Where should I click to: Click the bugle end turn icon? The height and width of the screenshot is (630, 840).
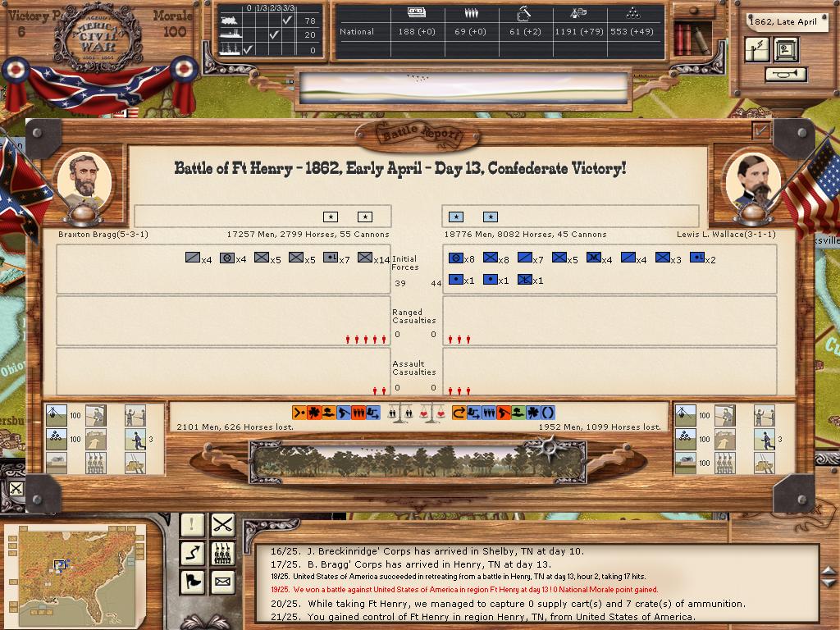pos(786,75)
